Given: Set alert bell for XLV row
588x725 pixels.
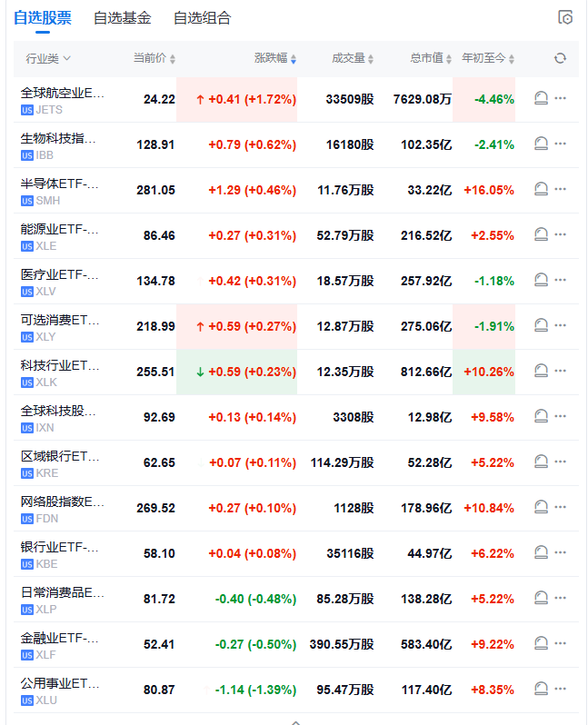Looking at the screenshot, I should (542, 280).
